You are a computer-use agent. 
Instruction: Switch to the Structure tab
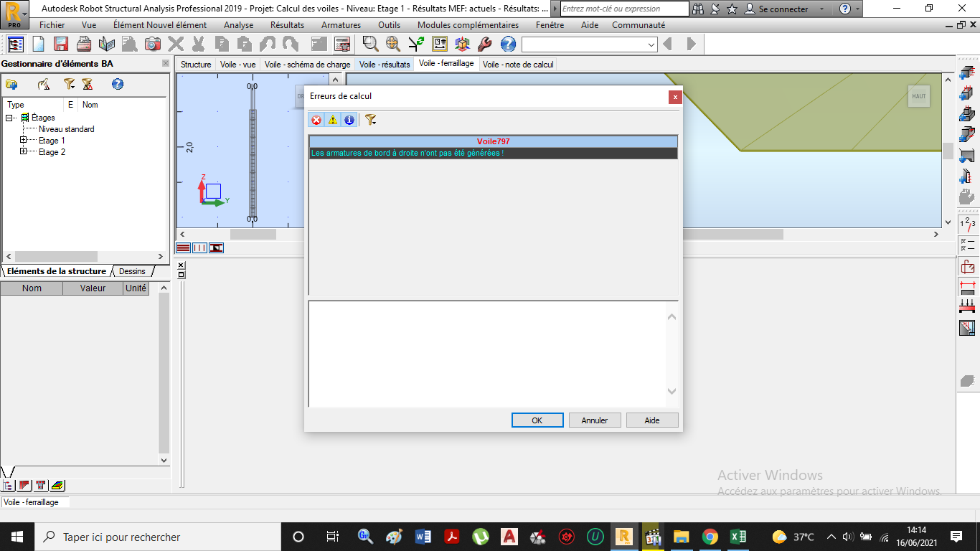point(196,65)
